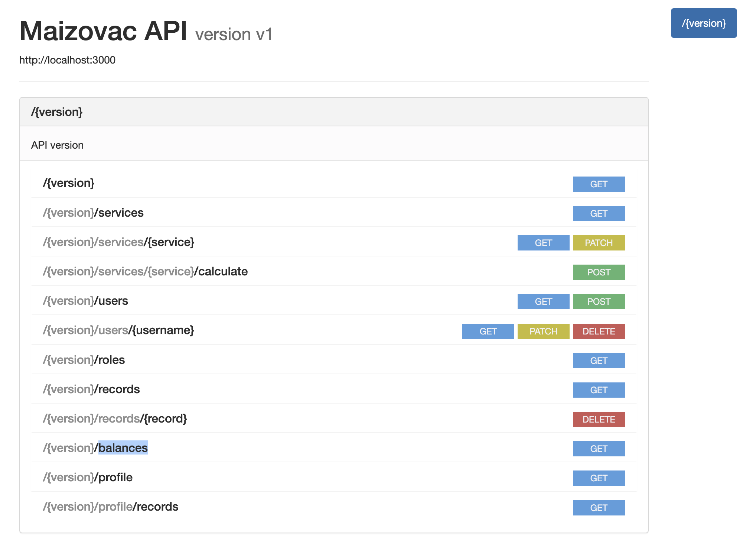Click the /{version}/services/{service}/calculate path row
The height and width of the screenshot is (553, 756).
145,271
